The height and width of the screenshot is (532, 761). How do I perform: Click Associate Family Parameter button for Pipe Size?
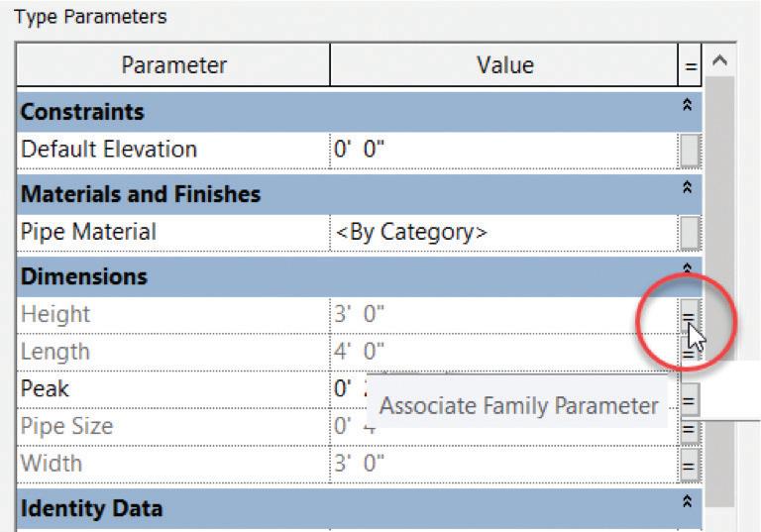(x=690, y=430)
